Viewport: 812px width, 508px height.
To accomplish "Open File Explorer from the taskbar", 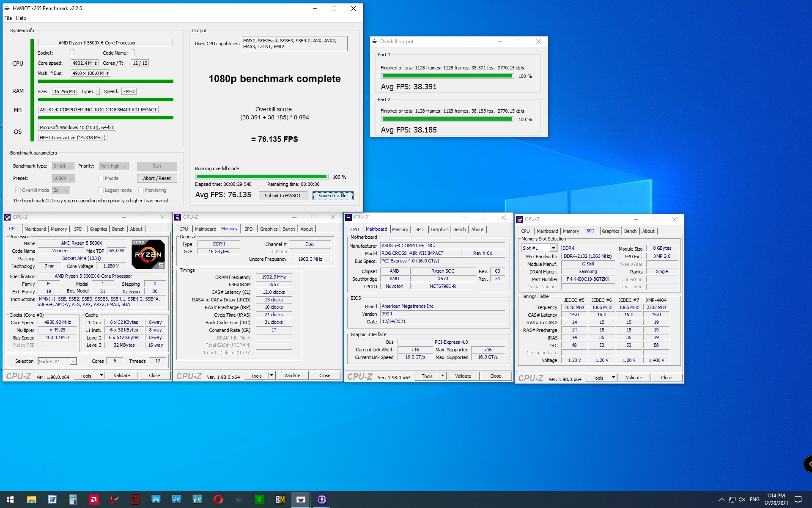I will (x=31, y=500).
